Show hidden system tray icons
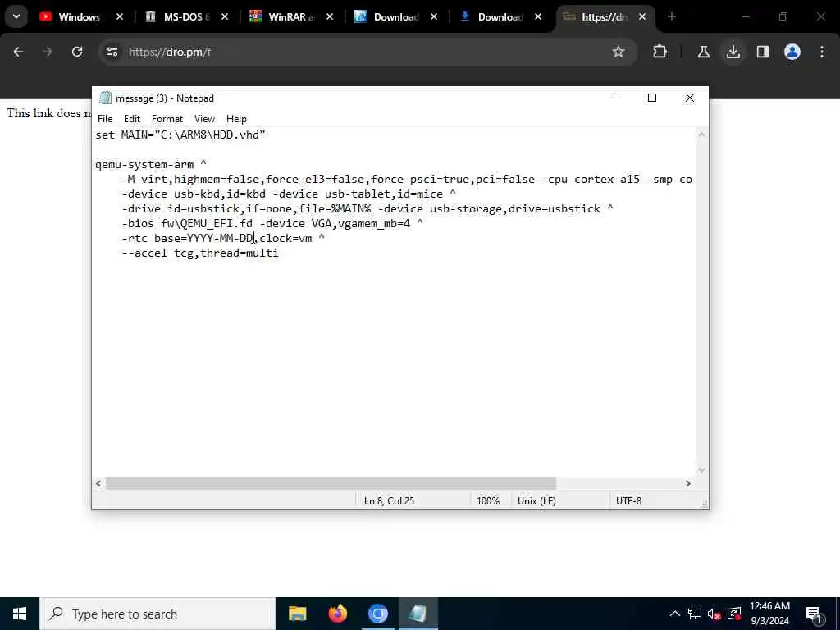840x630 pixels. click(675, 614)
